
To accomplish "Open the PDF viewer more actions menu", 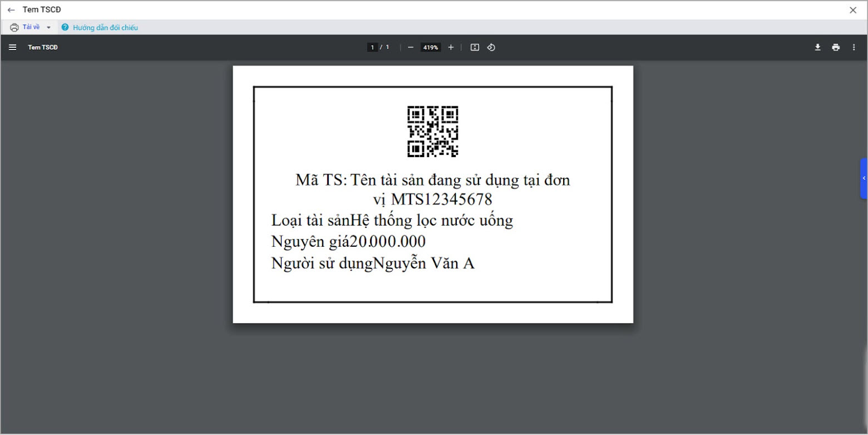I will tap(854, 47).
